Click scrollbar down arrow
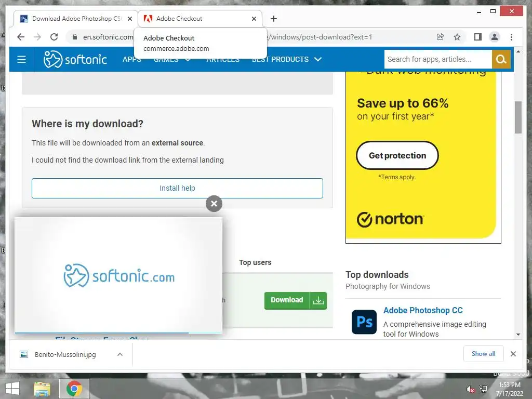 (518, 335)
